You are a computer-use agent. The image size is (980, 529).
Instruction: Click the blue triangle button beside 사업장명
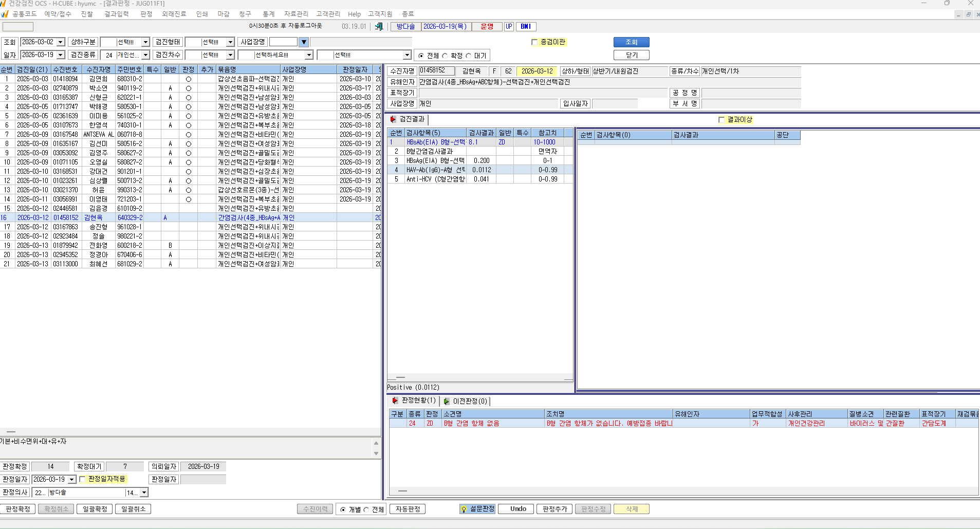pyautogui.click(x=304, y=42)
